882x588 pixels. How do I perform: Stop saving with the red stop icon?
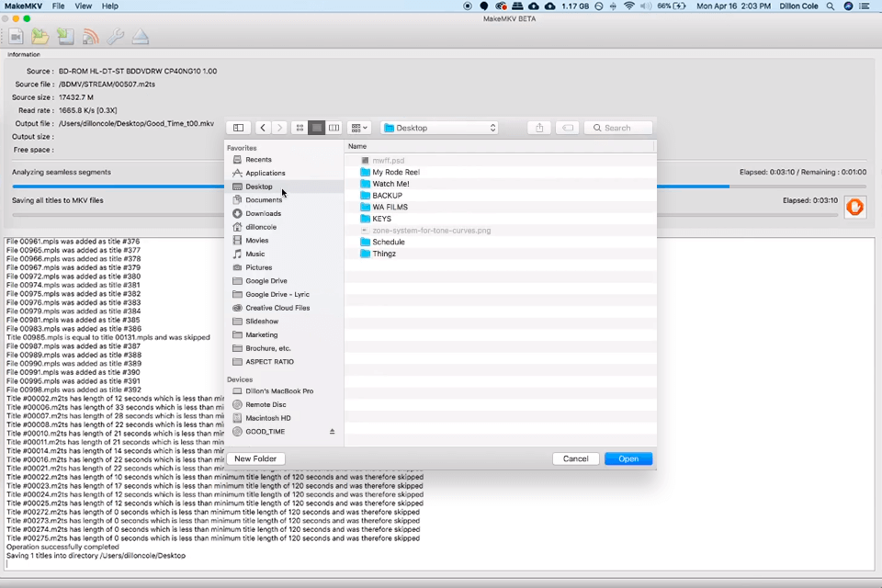tap(854, 207)
